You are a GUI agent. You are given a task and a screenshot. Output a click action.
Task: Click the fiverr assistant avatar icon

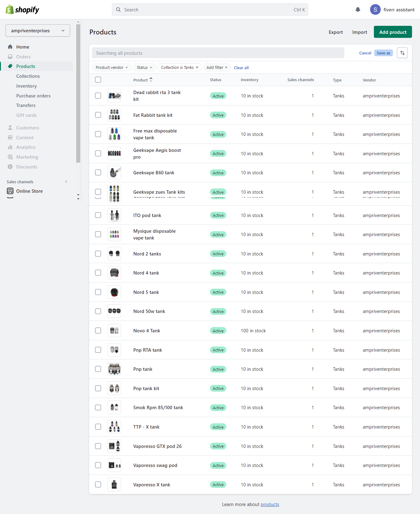[x=375, y=10]
